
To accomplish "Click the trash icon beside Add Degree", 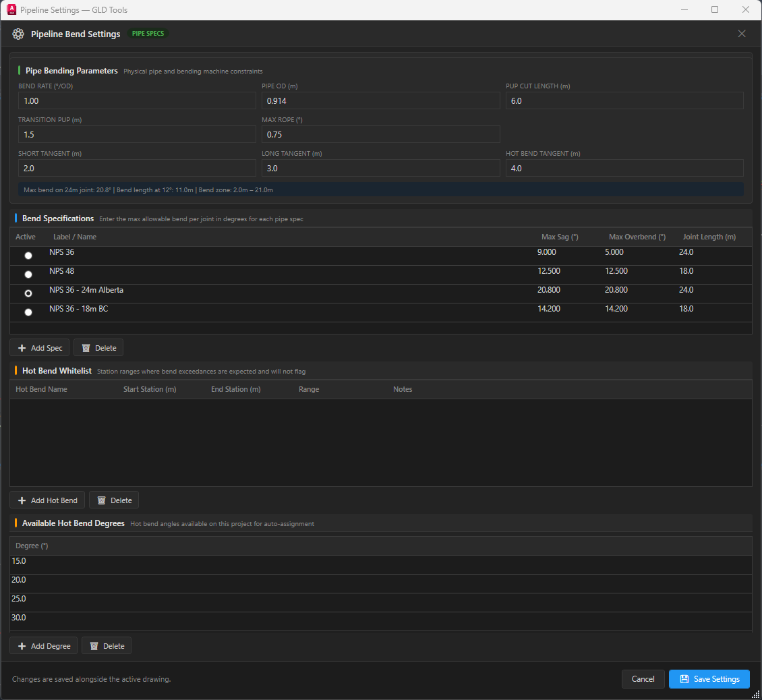I will [x=94, y=645].
